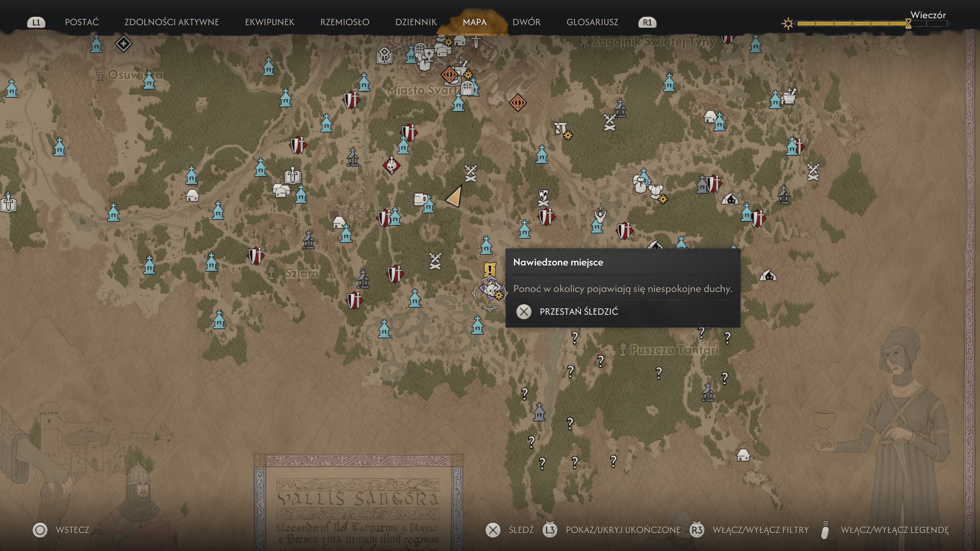980x551 pixels.
Task: Click the Wieczór time label
Action: tap(928, 15)
